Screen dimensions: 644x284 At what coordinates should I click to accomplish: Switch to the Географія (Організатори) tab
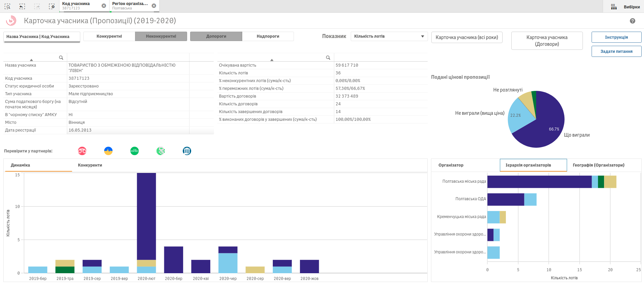598,165
